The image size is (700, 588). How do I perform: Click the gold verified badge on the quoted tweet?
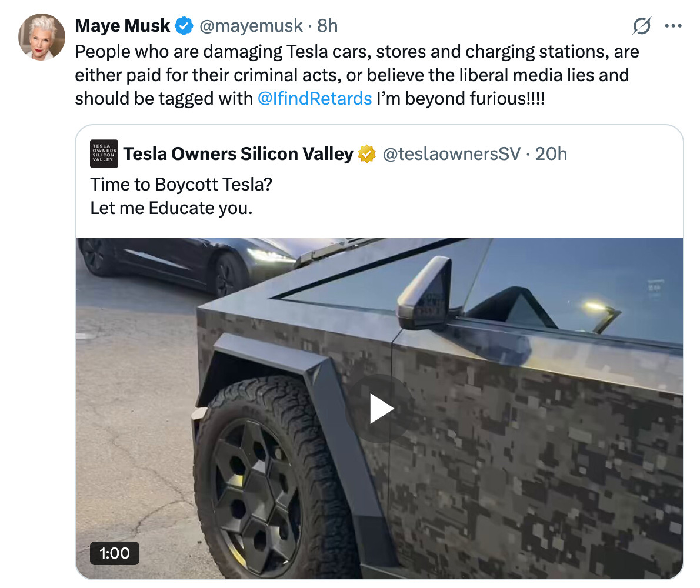(366, 154)
